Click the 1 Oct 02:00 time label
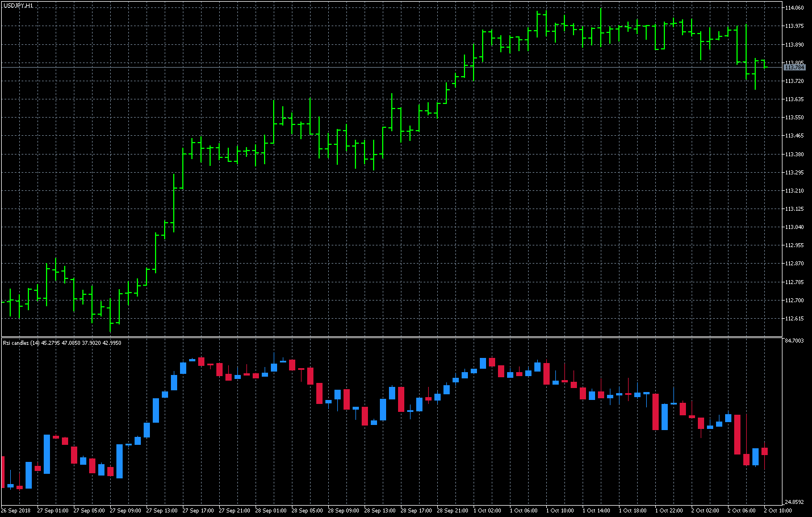This screenshot has width=812, height=517. pos(487,510)
